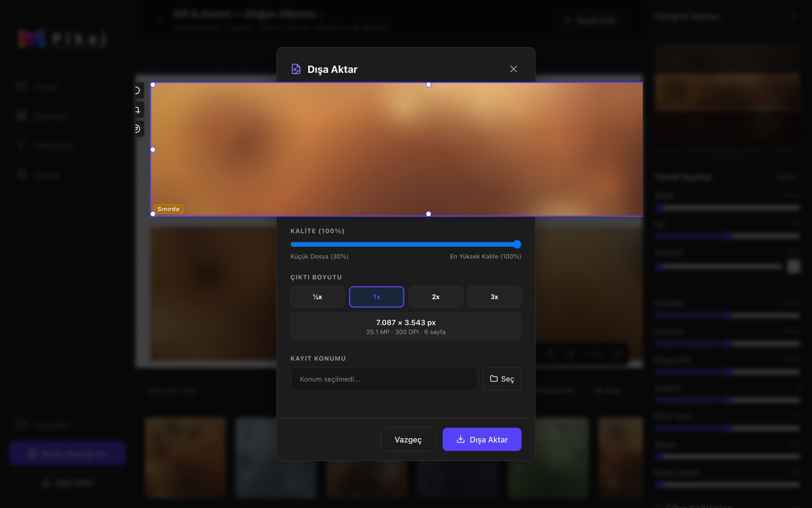The image size is (812, 508).
Task: Choose the 2x output size
Action: (x=435, y=297)
